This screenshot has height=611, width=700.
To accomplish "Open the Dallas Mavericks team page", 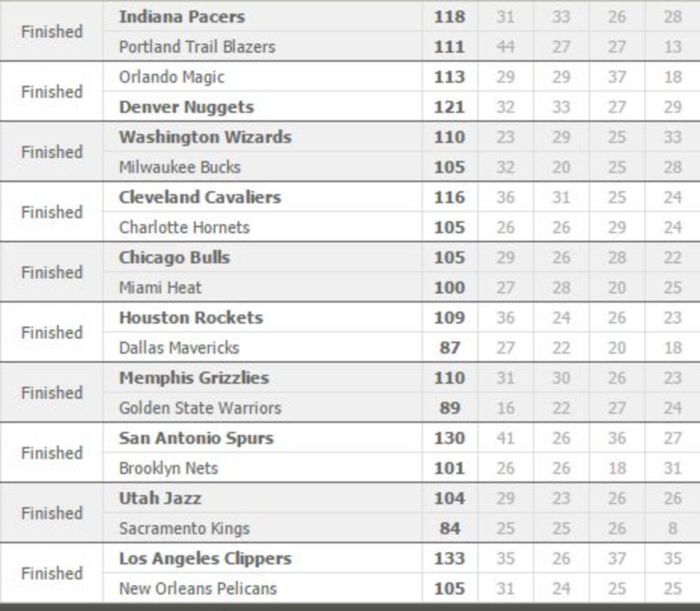I will [x=179, y=348].
